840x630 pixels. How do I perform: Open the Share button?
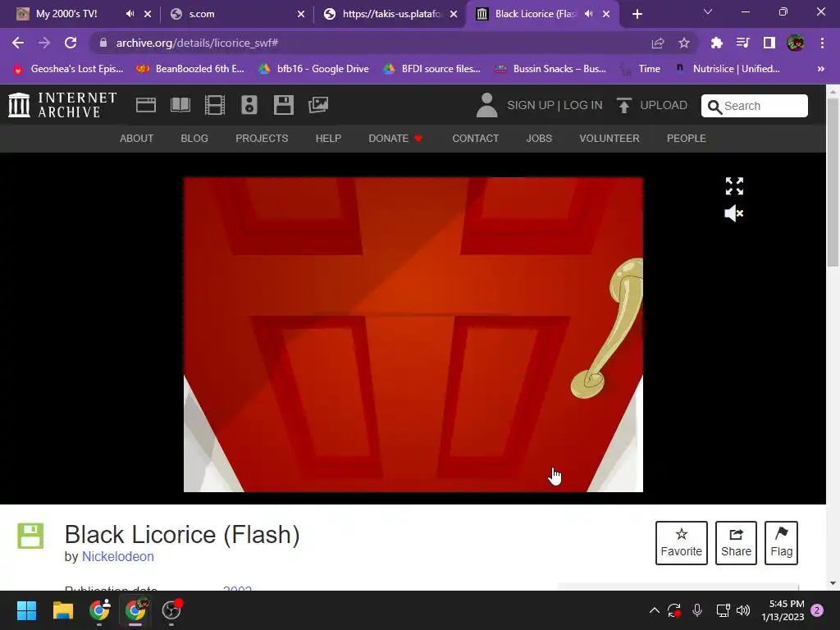(736, 543)
